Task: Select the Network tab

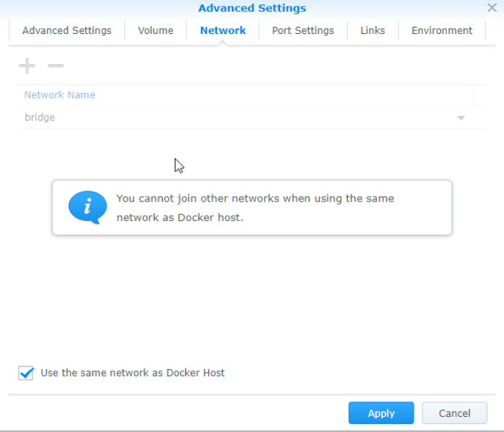Action: [x=223, y=30]
